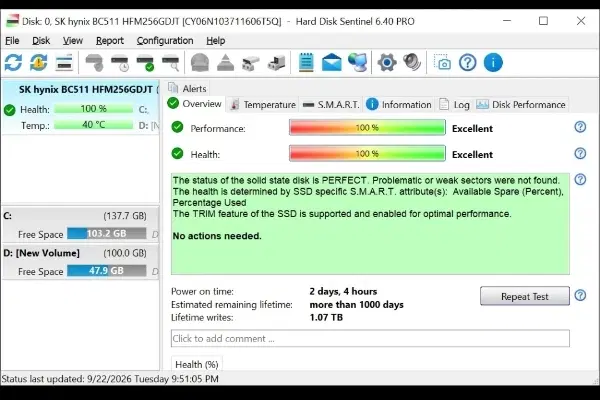This screenshot has height=400, width=600.
Task: Click the disk with clock toolbar icon
Action: point(120,63)
